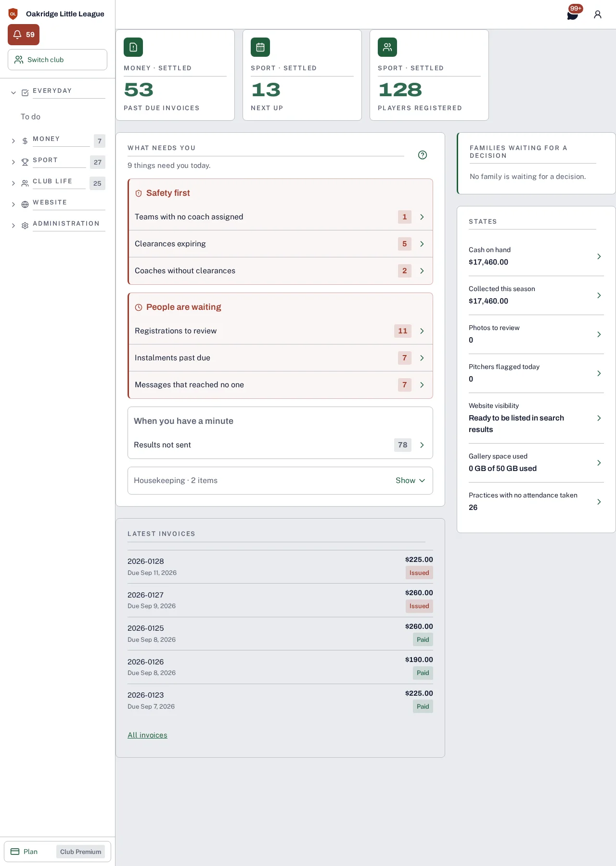Viewport: 616px width, 866px height.
Task: Open Website visibility state
Action: coord(536,418)
